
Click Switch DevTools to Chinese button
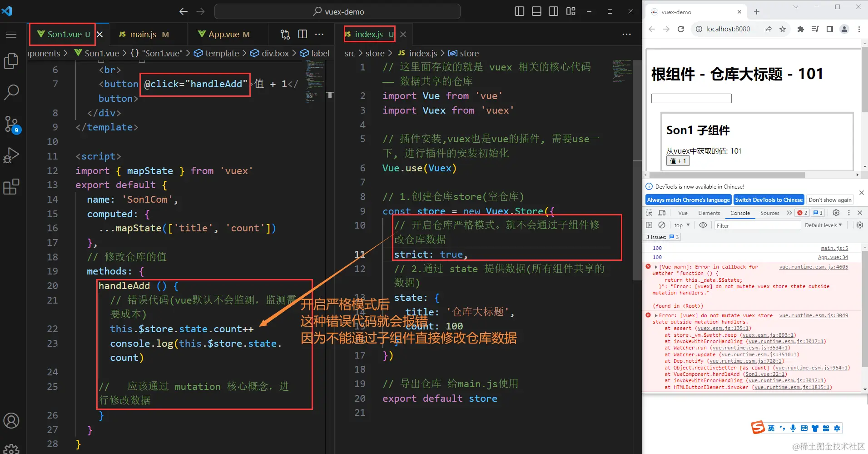pos(769,200)
